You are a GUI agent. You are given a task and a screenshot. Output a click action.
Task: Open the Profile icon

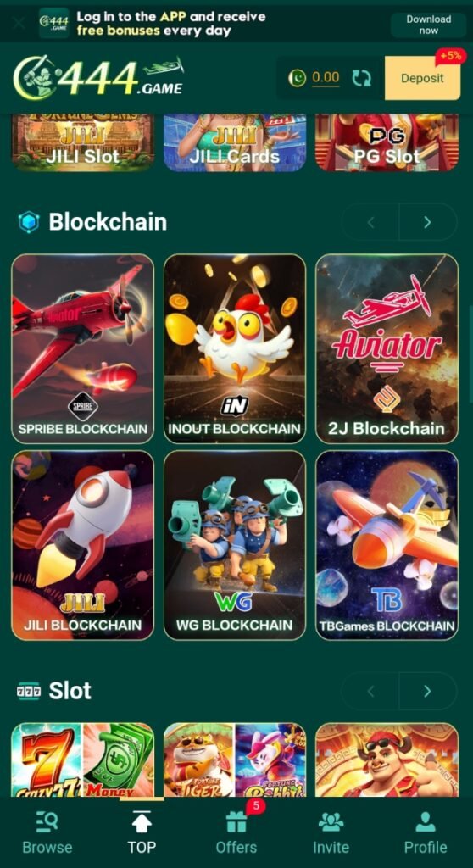pos(426,822)
